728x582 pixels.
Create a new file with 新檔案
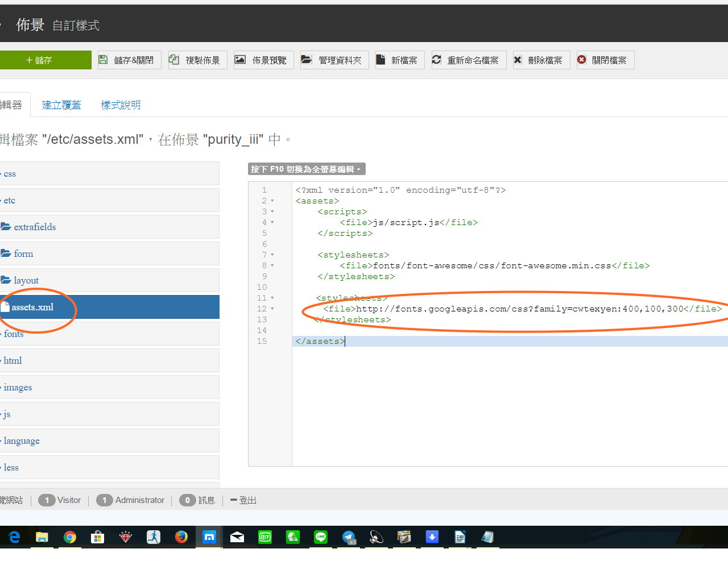pos(398,60)
